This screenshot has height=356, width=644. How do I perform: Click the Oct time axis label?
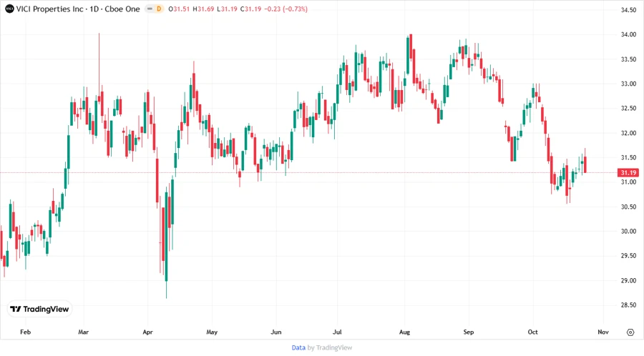pyautogui.click(x=532, y=332)
